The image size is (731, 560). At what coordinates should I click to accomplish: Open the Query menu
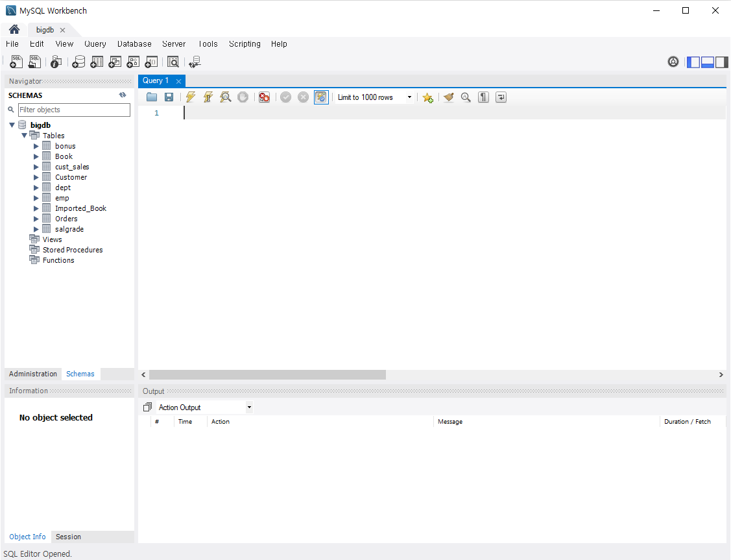(x=95, y=44)
